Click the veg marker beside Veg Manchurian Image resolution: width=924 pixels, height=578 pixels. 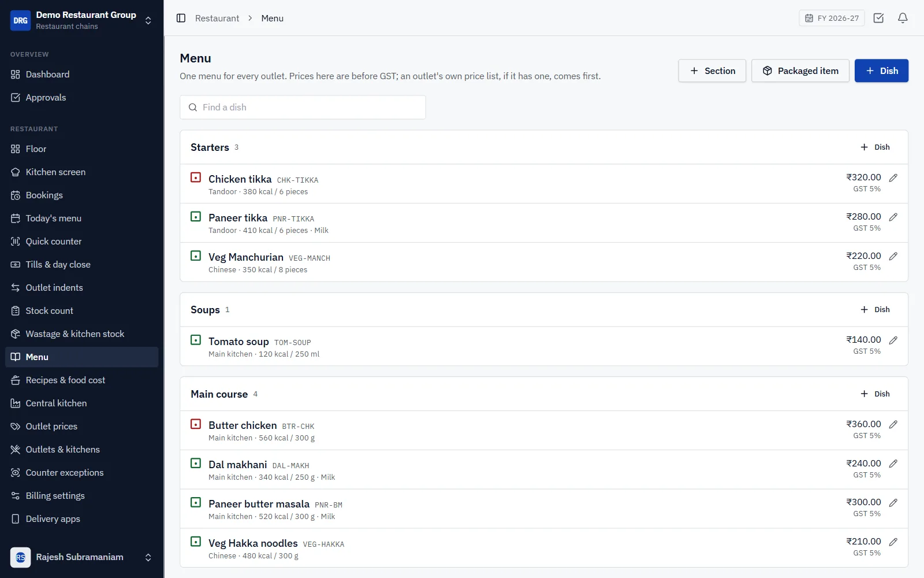pyautogui.click(x=196, y=256)
